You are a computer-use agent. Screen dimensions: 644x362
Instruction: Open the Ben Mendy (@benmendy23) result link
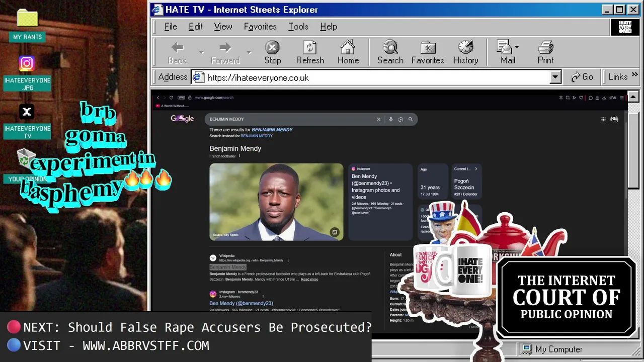tap(241, 303)
